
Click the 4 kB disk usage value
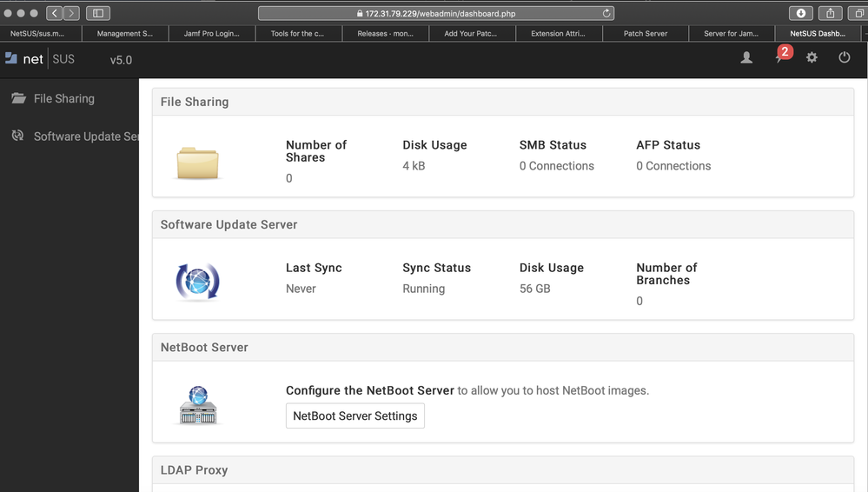click(x=414, y=166)
